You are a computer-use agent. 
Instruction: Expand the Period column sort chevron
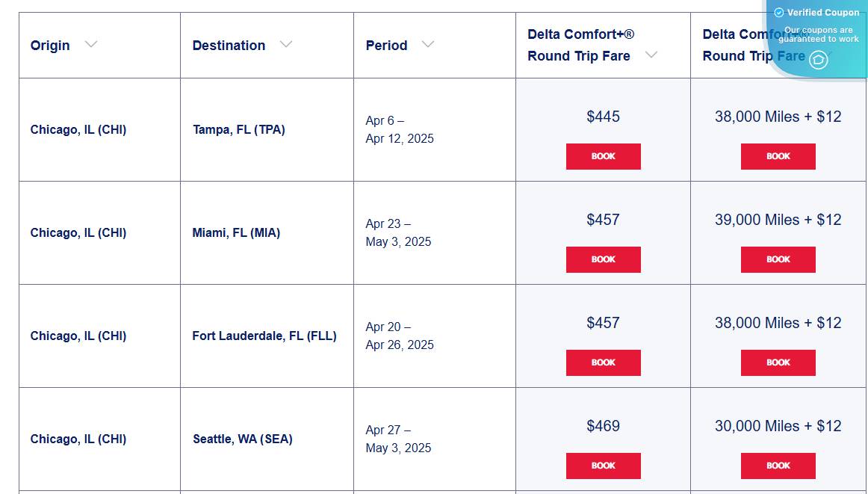point(427,45)
